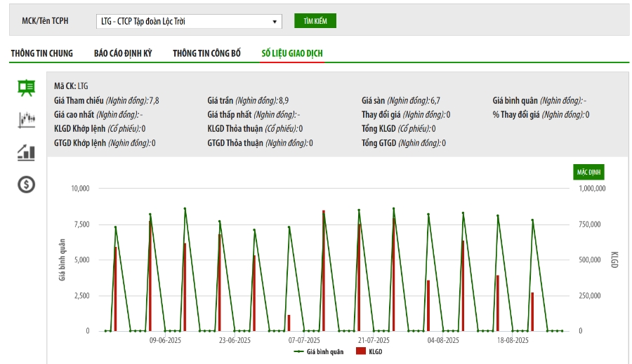Click the GTGD Thỏa thuận field
Viewport: 632px width, 364px height.
coord(260,143)
